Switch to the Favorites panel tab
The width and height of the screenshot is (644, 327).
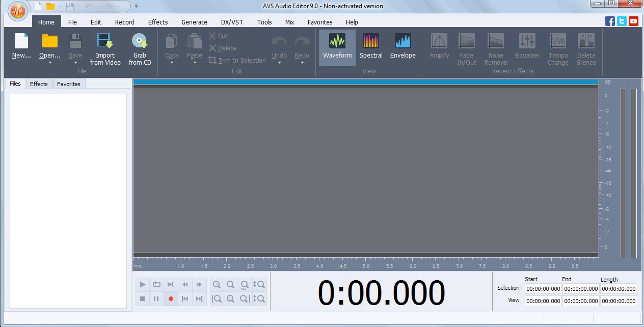[69, 84]
